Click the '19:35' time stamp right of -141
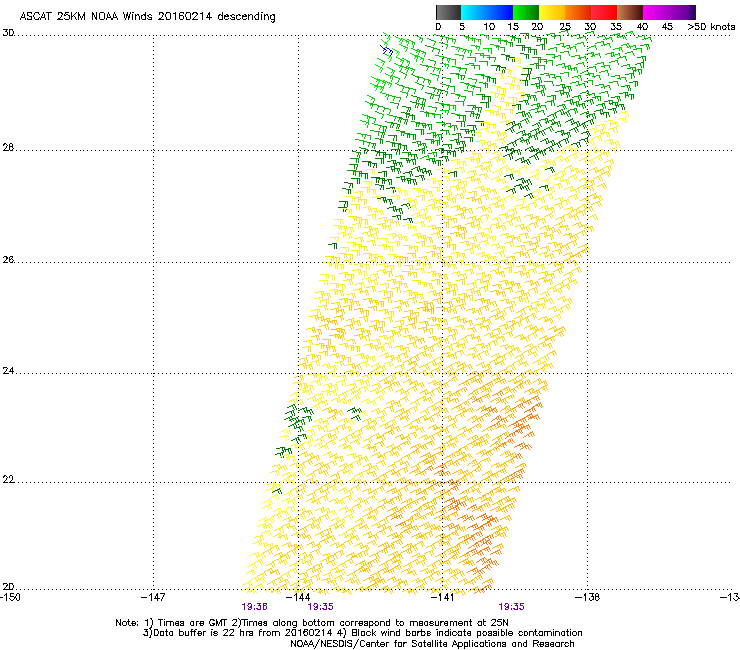This screenshot has height=650, width=740. tap(512, 607)
